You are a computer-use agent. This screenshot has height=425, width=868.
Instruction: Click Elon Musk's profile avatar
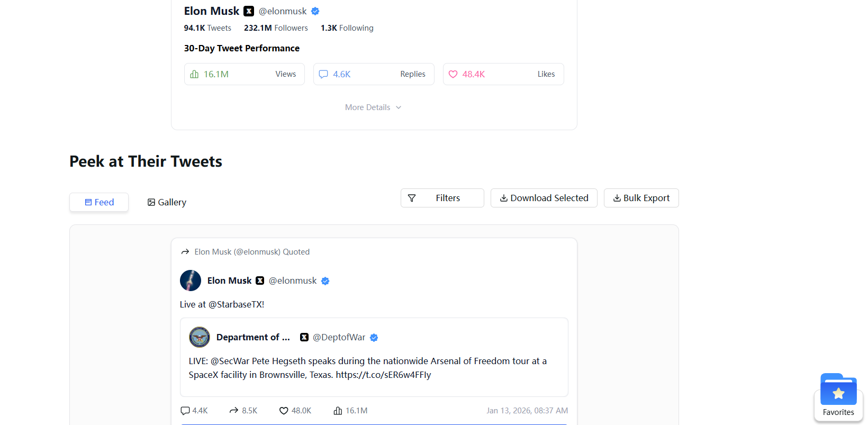pyautogui.click(x=191, y=281)
